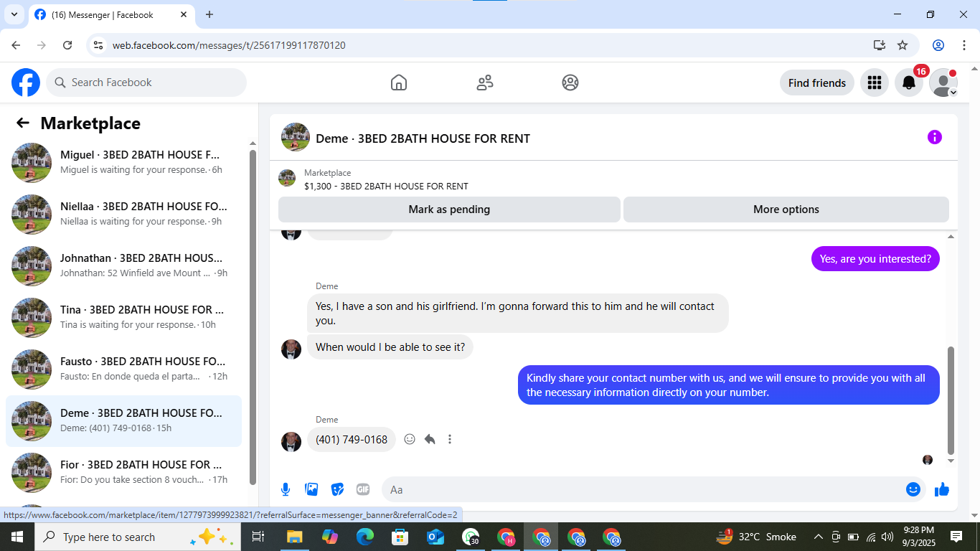Reply to the (401) 749-0168 message

(430, 439)
